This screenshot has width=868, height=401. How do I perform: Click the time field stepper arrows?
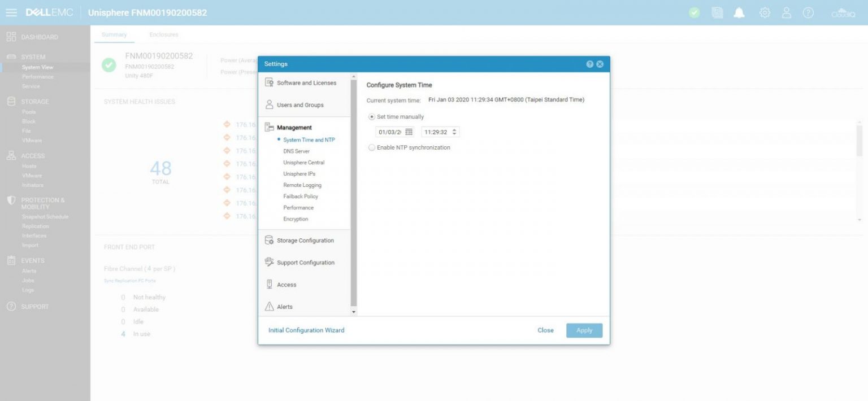[x=455, y=132]
